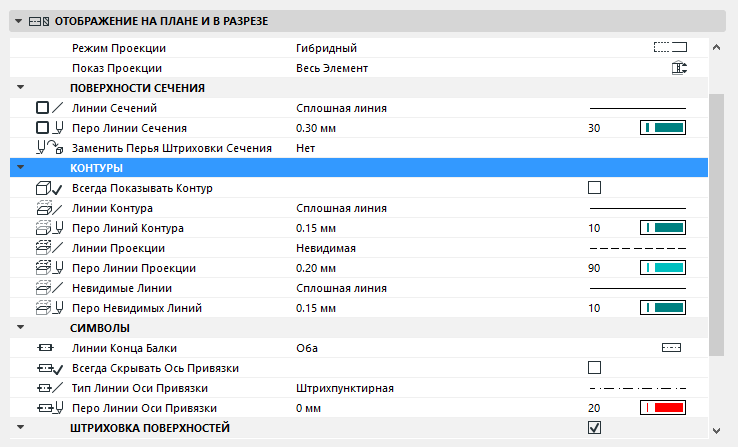Image resolution: width=738 pixels, height=447 pixels.
Task: Open Сплошная линия value for Линии Сечений
Action: pos(342,108)
